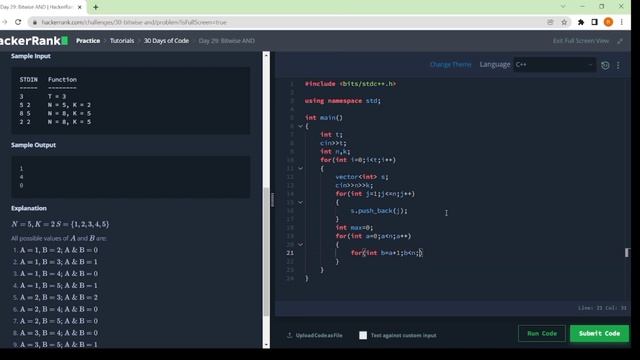This screenshot has height=360, width=640.
Task: Click scroll-down arrow of problem panel
Action: pyautogui.click(x=266, y=345)
